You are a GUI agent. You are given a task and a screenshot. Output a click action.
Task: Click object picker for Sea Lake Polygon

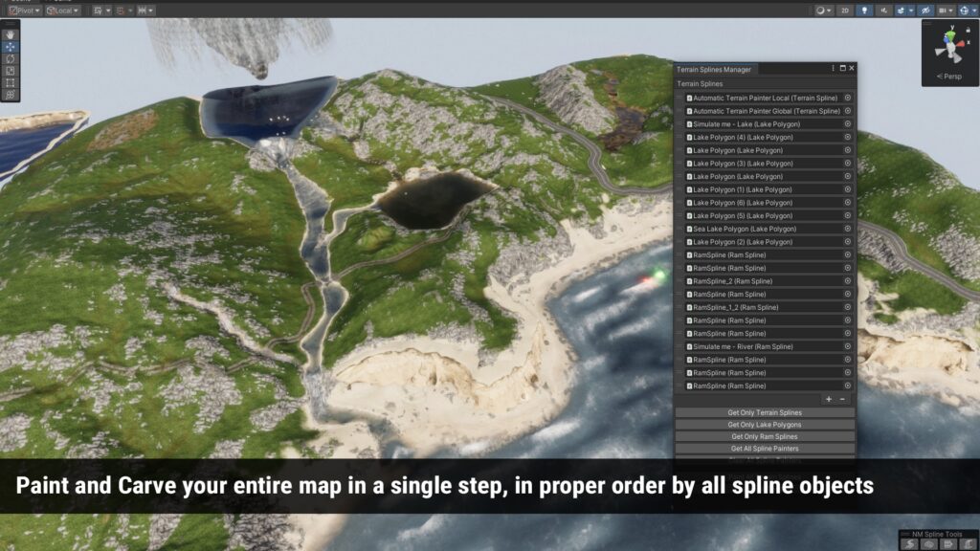click(x=847, y=230)
